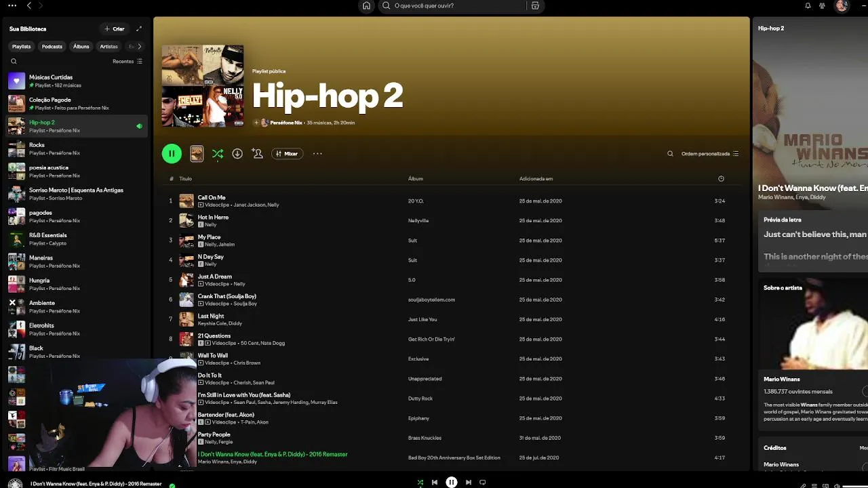The width and height of the screenshot is (868, 488).
Task: Click the Sua Biblioteca heading
Action: coord(28,29)
